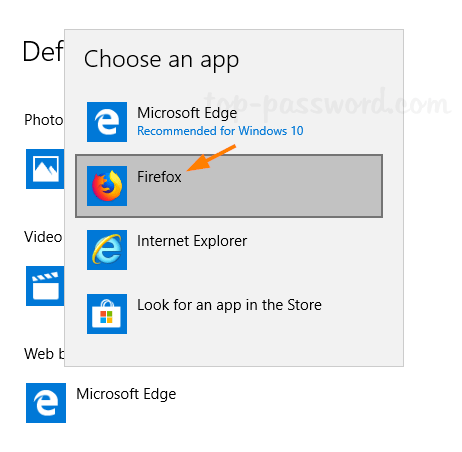Screen dimensions: 462x452
Task: Select the Internet Explorer label
Action: [x=192, y=241]
